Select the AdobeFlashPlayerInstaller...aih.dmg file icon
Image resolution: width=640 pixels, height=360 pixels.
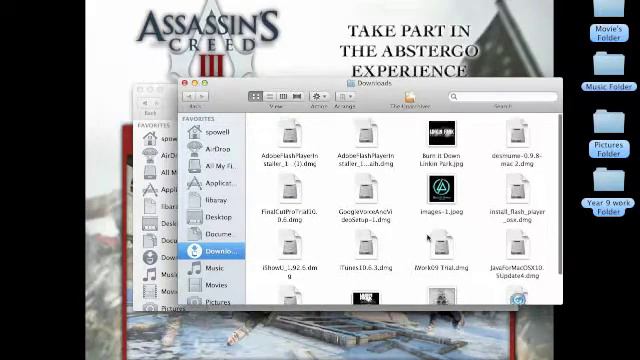coord(366,133)
